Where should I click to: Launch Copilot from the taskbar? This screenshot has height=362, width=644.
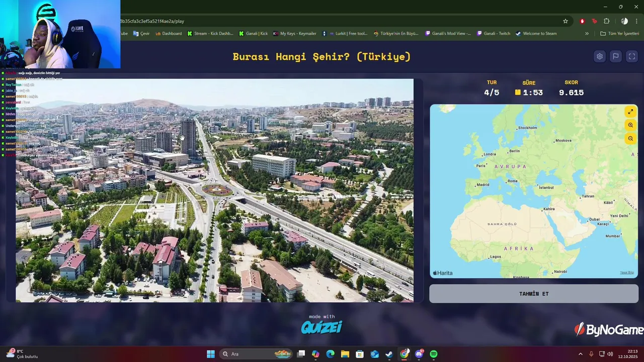(x=315, y=354)
